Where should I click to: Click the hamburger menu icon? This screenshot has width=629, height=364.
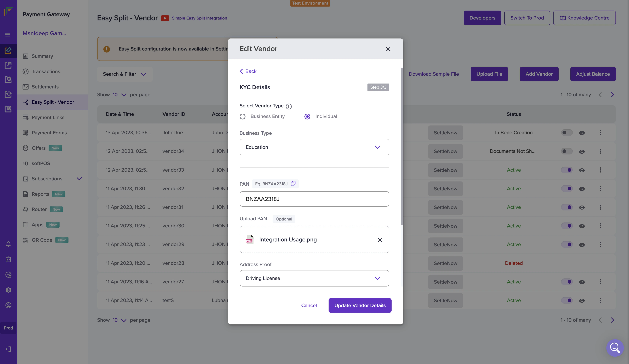click(x=8, y=35)
